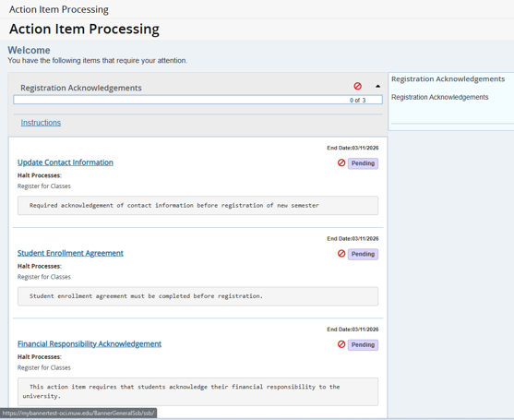The width and height of the screenshot is (514, 420).
Task: Click the Registration Acknowledgements group title
Action: pyautogui.click(x=81, y=88)
